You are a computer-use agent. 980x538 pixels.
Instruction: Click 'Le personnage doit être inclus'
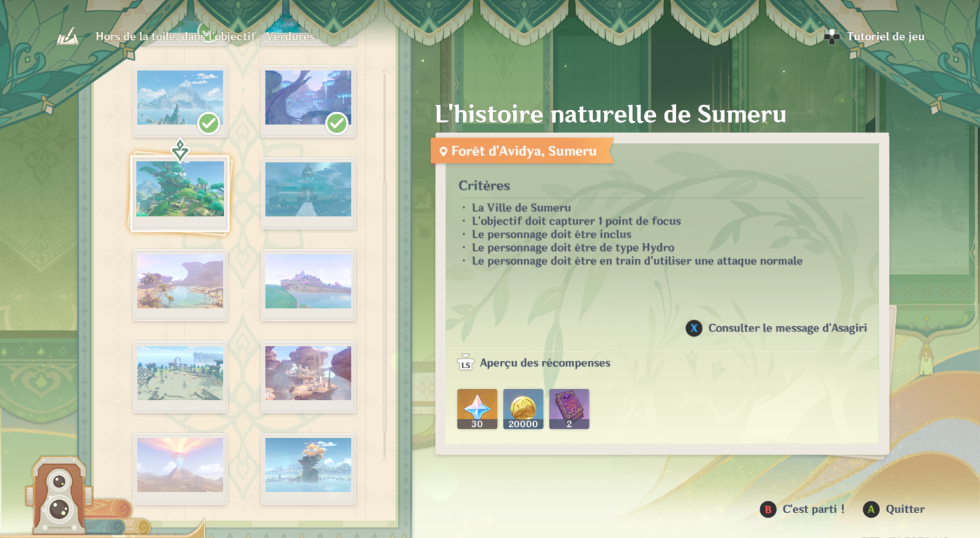pyautogui.click(x=551, y=234)
